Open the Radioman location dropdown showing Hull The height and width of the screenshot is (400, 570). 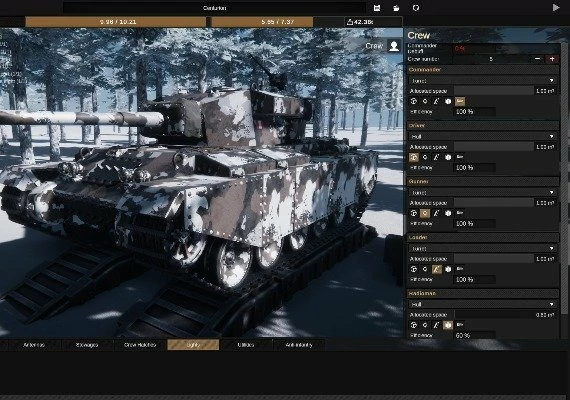coord(483,304)
